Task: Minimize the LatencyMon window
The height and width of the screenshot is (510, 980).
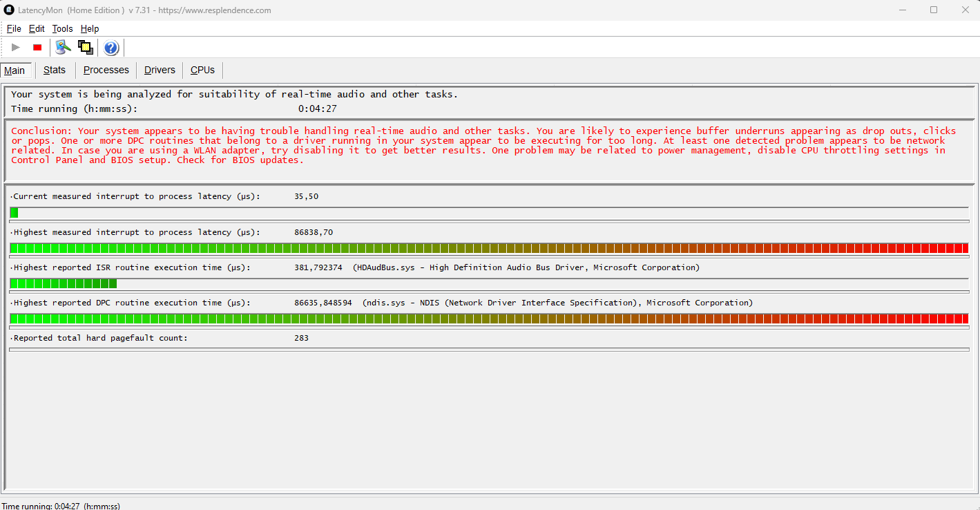Action: click(x=902, y=10)
